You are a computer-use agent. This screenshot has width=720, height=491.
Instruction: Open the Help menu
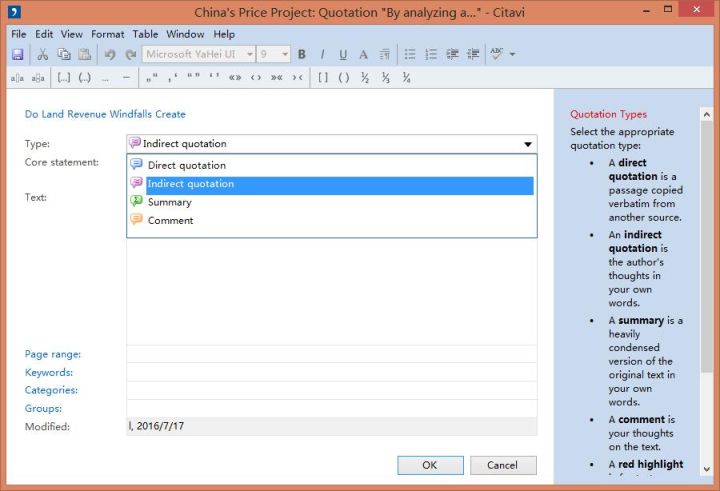(x=224, y=34)
